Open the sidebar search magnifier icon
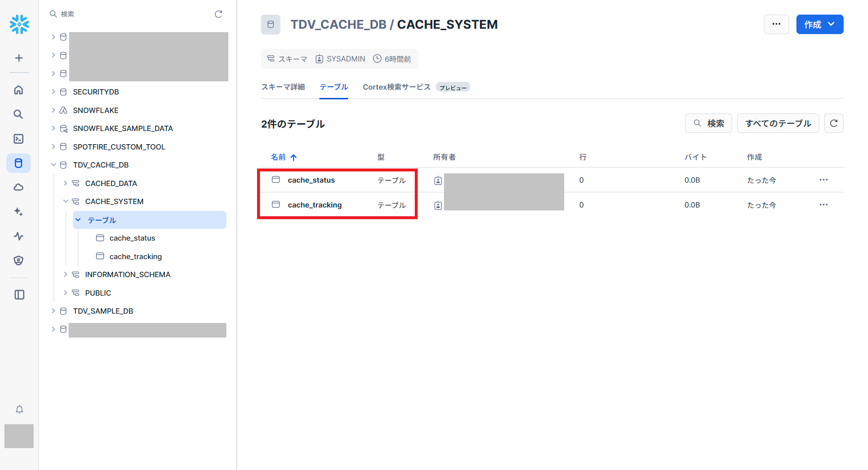 pos(18,114)
